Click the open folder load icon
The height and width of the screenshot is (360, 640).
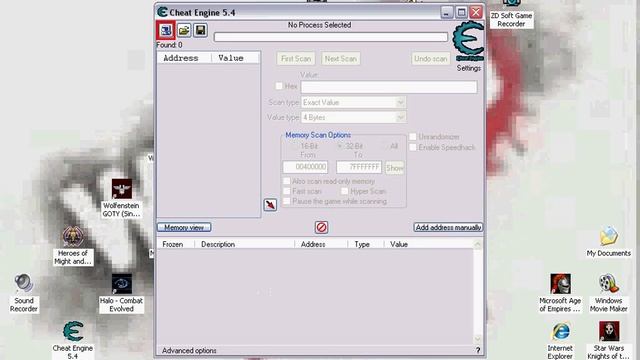(184, 30)
